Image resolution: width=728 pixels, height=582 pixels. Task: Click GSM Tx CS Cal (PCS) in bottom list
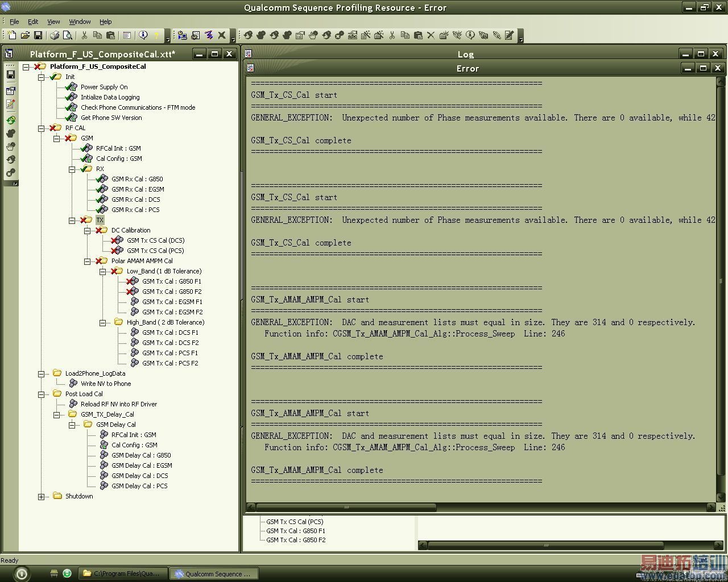(295, 521)
